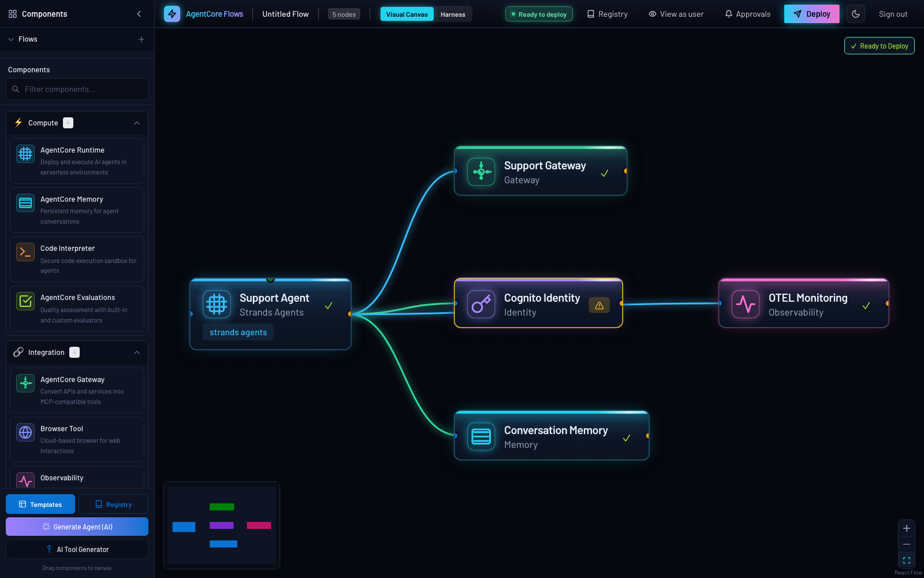Click the AI Tool Generator button

point(77,549)
